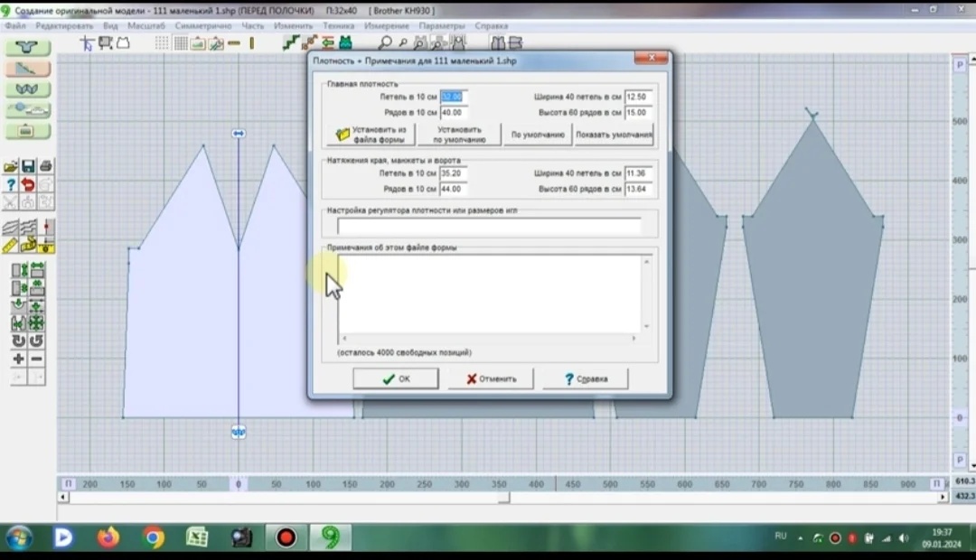Click the horizontal yellow line icon
This screenshot has width=976, height=560.
(x=234, y=43)
